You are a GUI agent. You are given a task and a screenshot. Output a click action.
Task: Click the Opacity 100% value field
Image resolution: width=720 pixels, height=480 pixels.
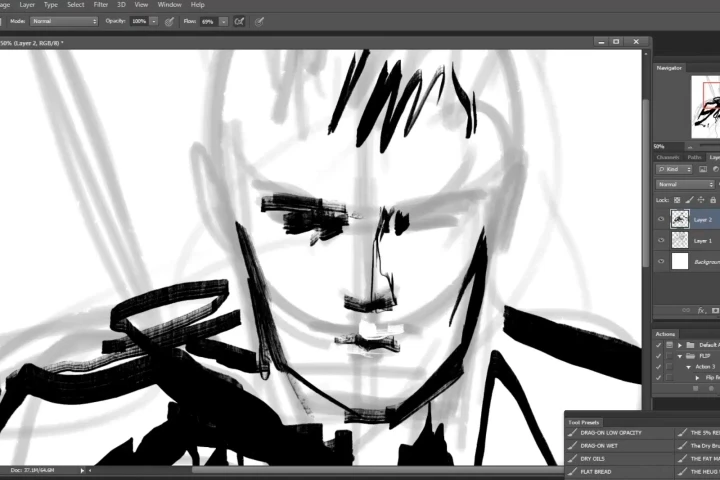pos(139,21)
